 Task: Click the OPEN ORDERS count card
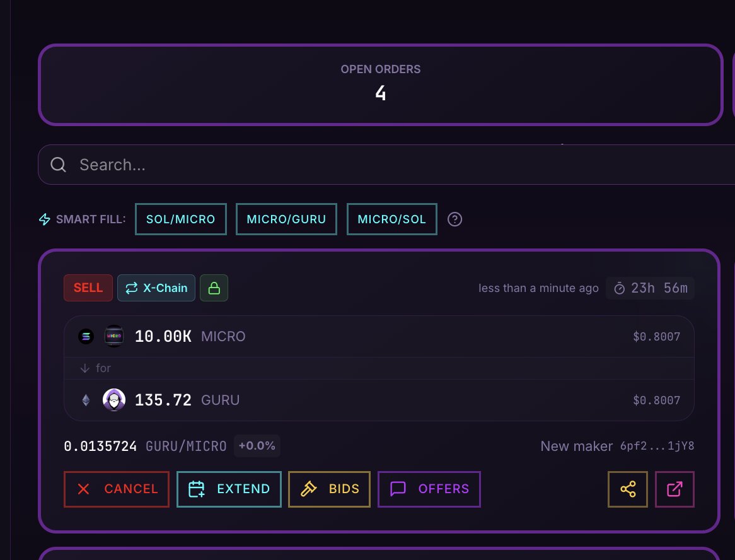coord(381,85)
